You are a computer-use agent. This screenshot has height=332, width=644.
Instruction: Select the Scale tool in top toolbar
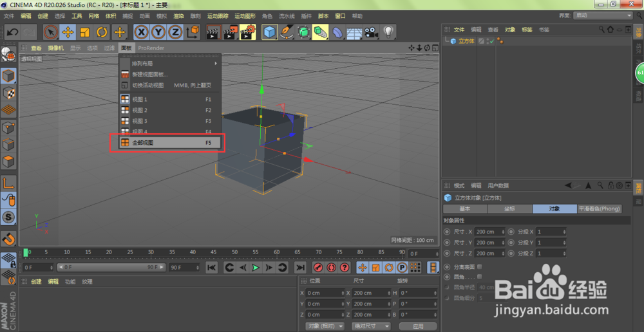(x=84, y=32)
